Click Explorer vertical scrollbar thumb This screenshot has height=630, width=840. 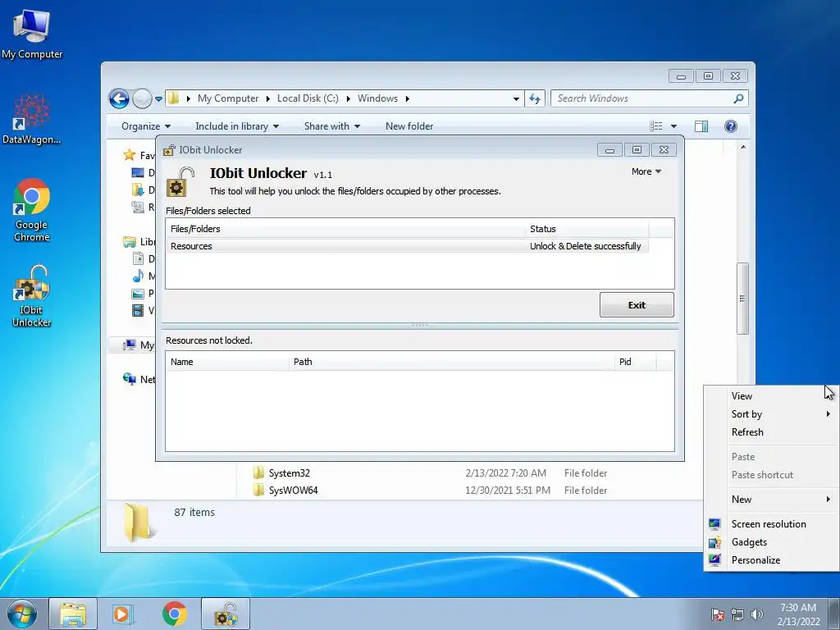click(x=742, y=299)
